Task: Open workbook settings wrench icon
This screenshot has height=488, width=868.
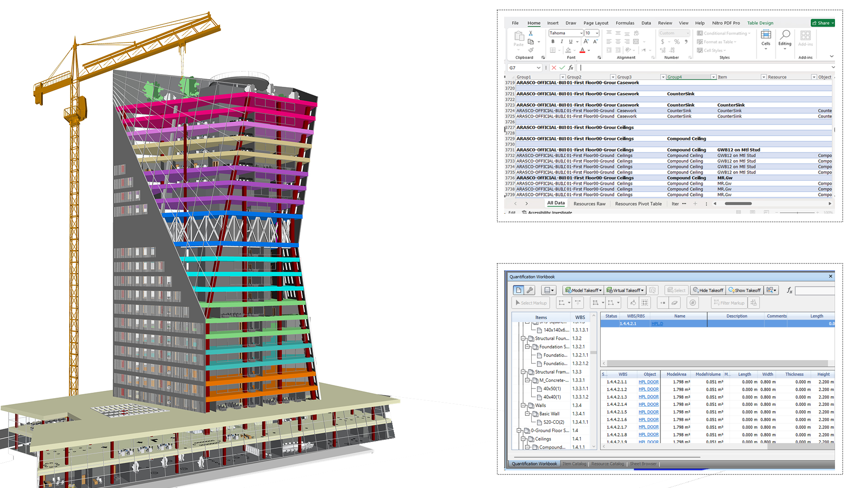Action: coord(530,290)
